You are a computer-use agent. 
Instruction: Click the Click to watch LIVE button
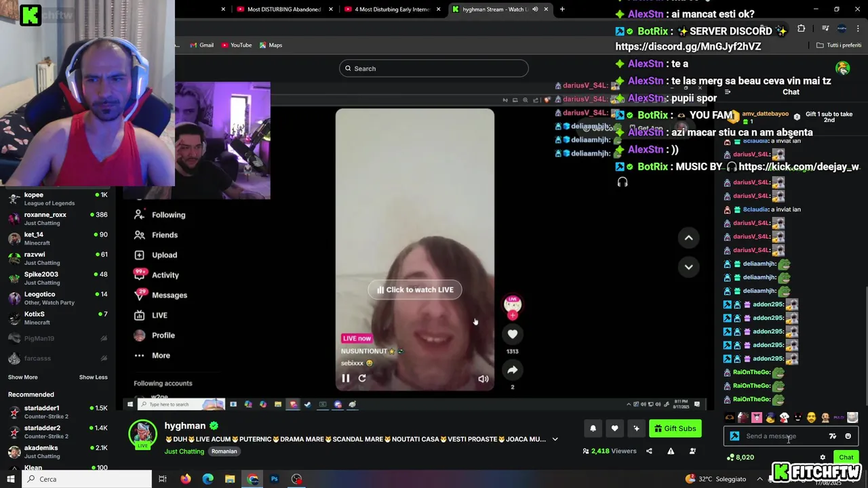coord(415,289)
